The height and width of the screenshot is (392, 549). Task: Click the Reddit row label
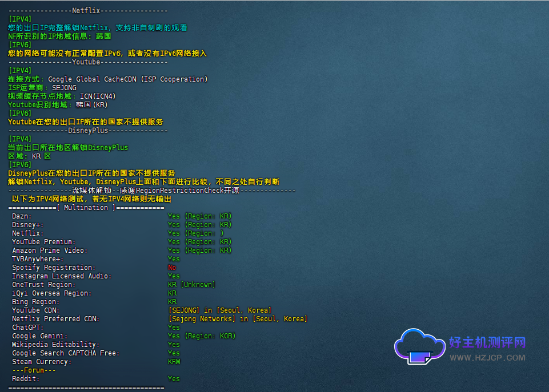coord(26,379)
